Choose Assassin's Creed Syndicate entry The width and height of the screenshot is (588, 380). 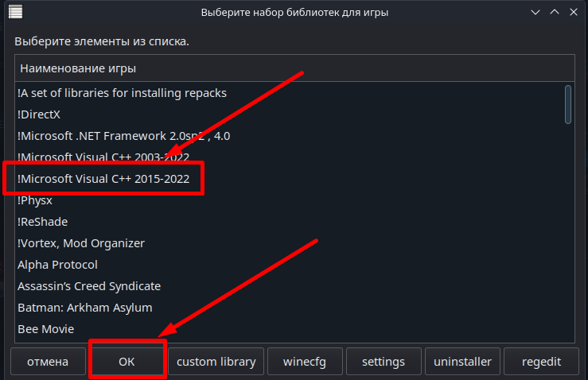[89, 286]
